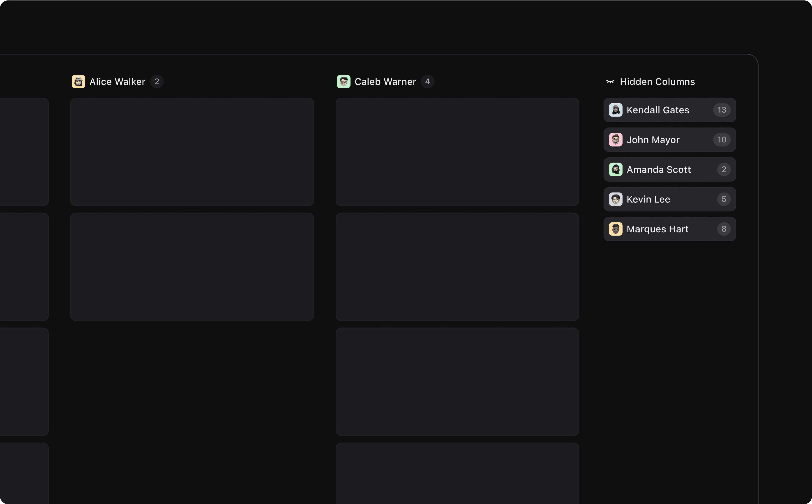This screenshot has width=812, height=504.
Task: Open the third card in Caleb Warner column
Action: [x=457, y=382]
